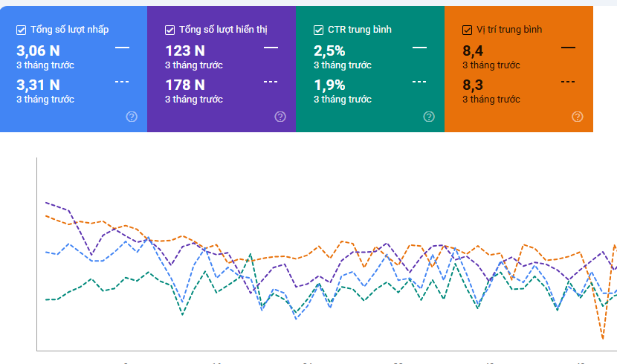Click the 178 N impressions value
Image resolution: width=617 pixels, height=364 pixels.
click(185, 85)
